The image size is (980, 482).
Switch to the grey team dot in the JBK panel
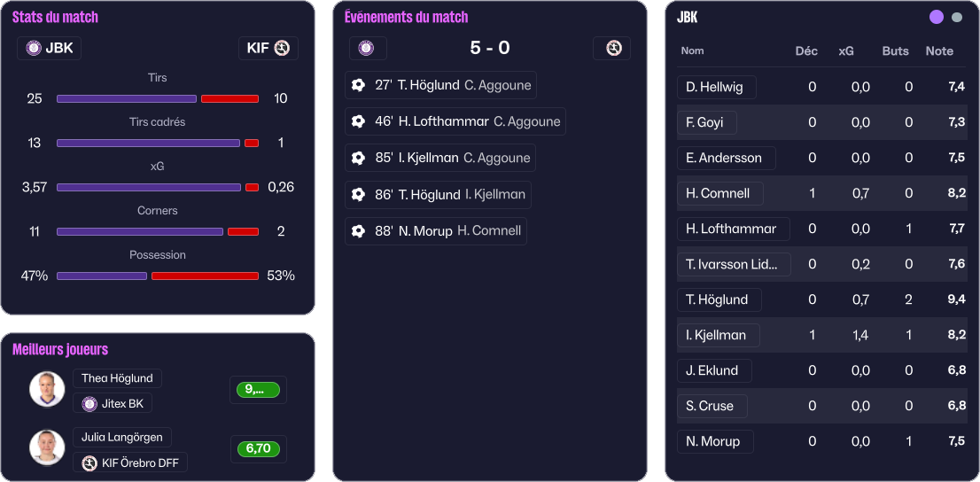coord(957,17)
